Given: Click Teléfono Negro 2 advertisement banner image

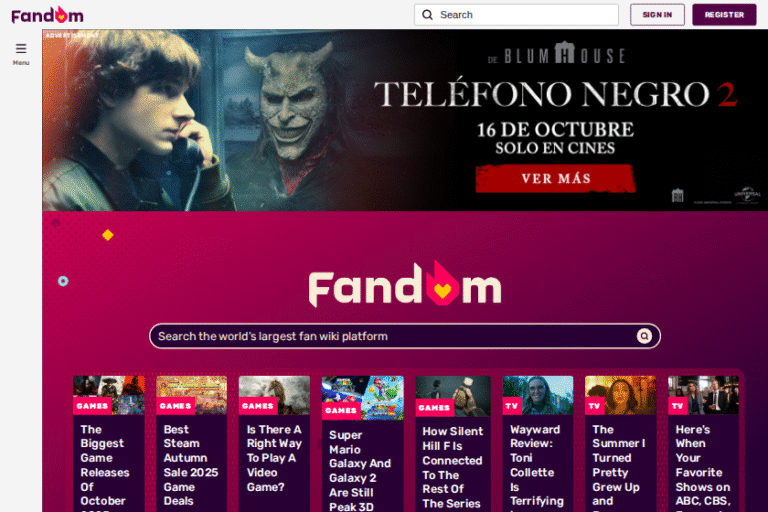Looking at the screenshot, I should [405, 120].
